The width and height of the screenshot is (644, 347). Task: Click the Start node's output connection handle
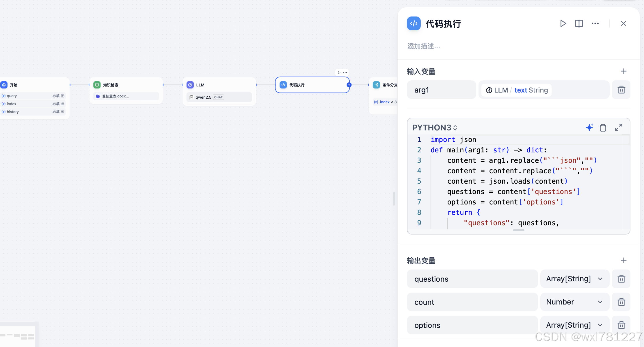[70, 85]
